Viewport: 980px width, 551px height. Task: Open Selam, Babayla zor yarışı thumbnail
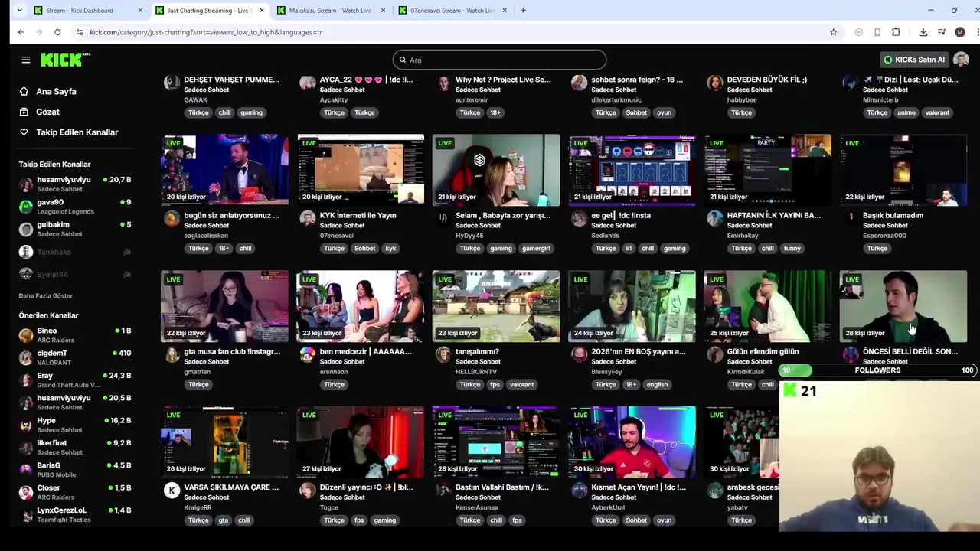click(496, 170)
